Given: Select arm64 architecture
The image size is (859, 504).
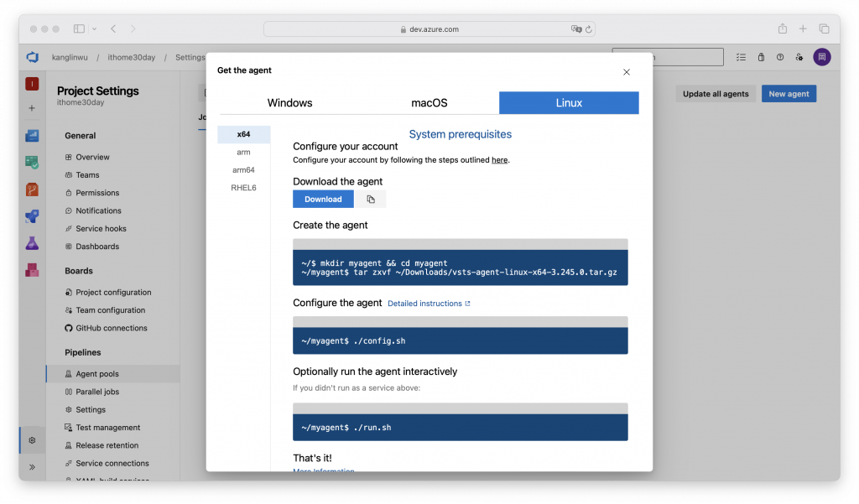Looking at the screenshot, I should (244, 170).
